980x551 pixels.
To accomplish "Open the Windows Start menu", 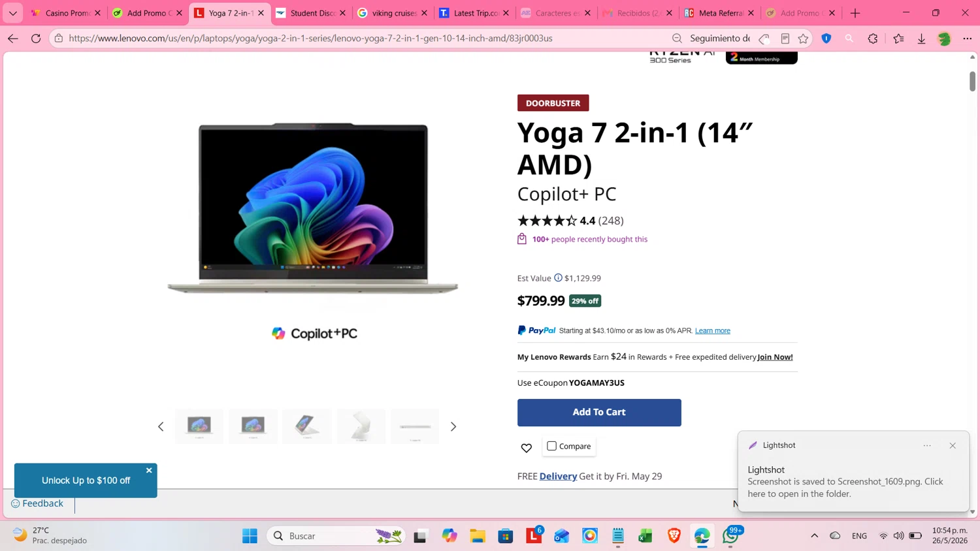I will coord(250,536).
